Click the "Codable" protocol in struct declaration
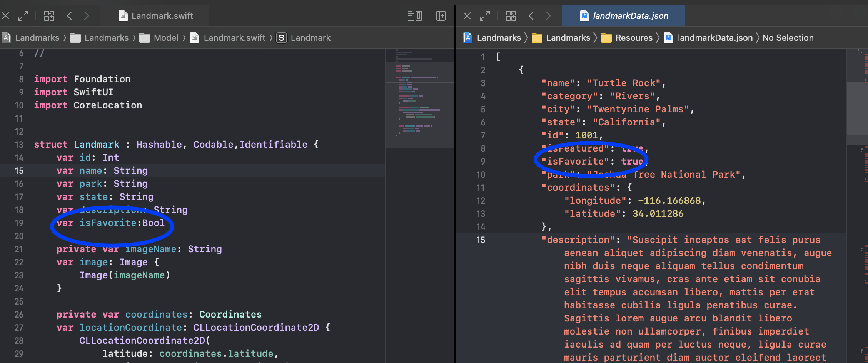 point(213,145)
